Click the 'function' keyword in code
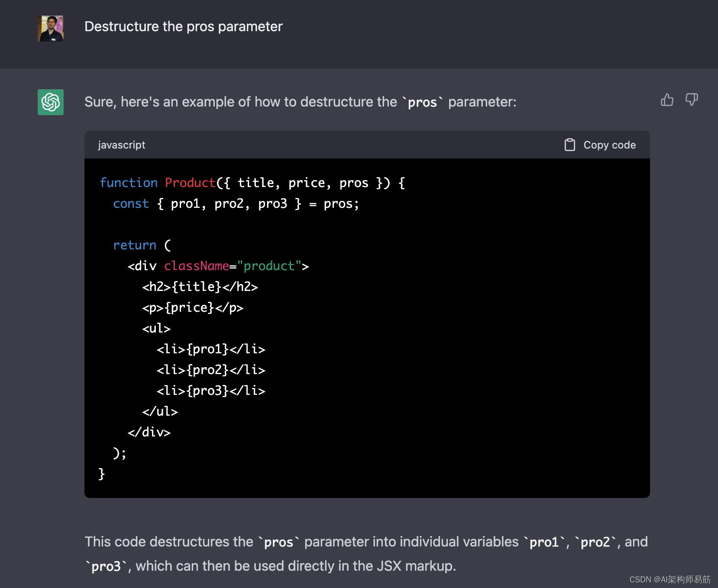 [x=129, y=183]
